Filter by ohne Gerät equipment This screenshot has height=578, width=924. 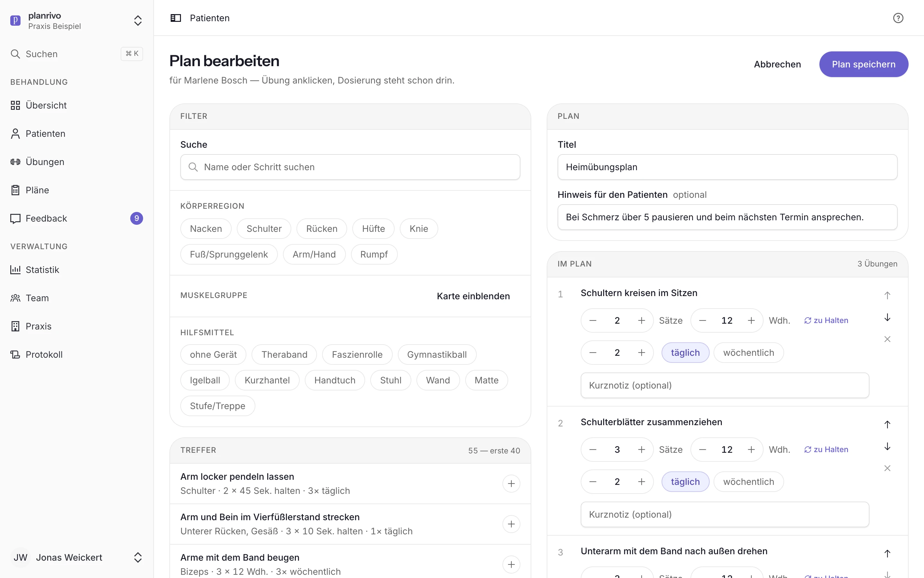click(x=213, y=355)
